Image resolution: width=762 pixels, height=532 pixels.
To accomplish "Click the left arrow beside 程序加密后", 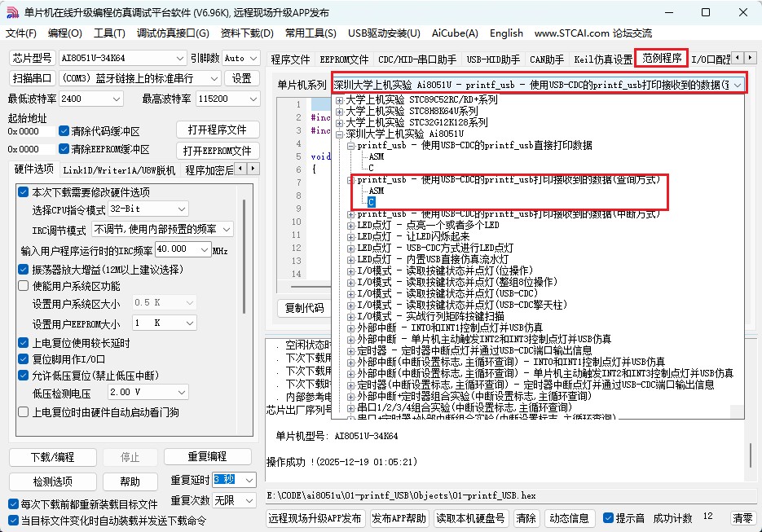I will pyautogui.click(x=242, y=169).
